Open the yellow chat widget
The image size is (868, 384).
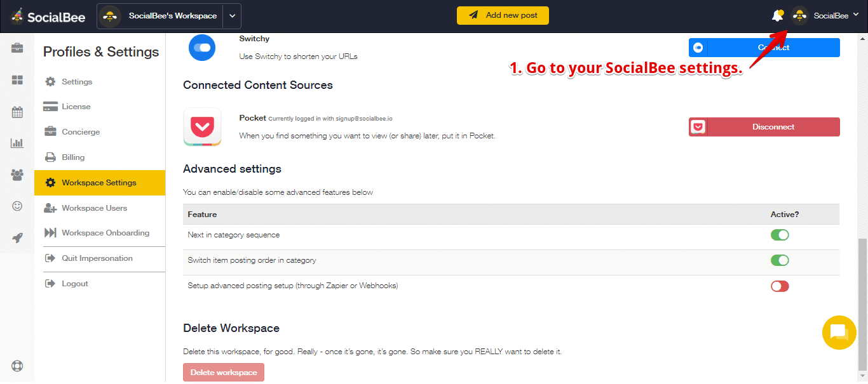[839, 332]
